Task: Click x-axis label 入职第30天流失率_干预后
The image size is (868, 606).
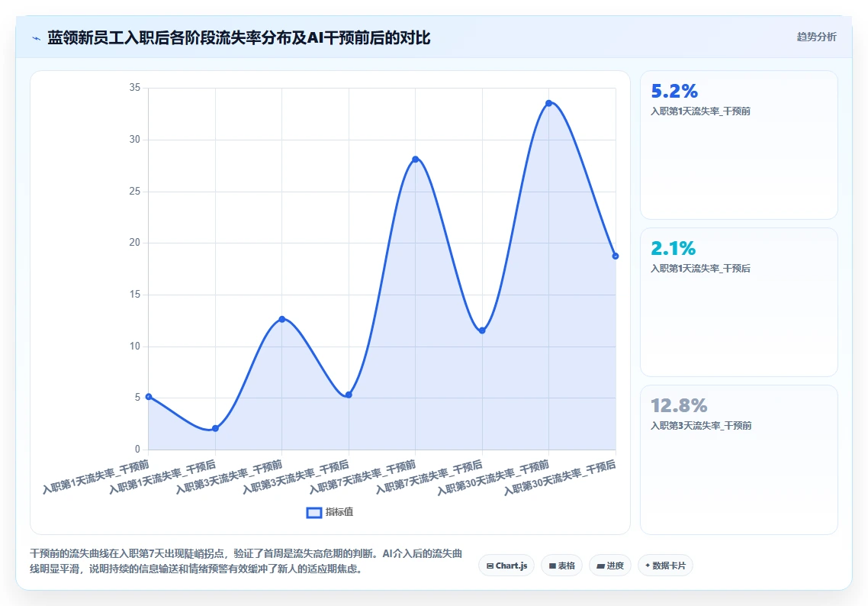Action: (560, 478)
